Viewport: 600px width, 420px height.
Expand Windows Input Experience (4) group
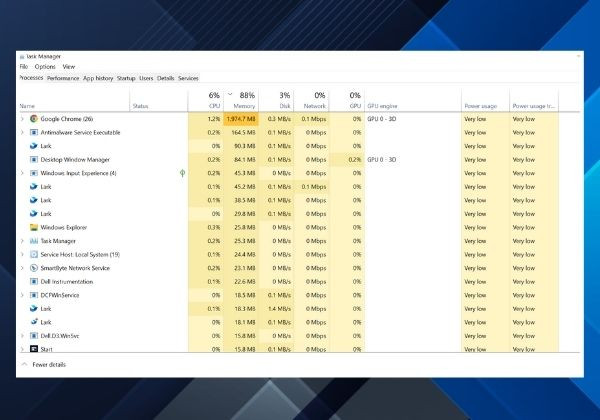pos(22,173)
